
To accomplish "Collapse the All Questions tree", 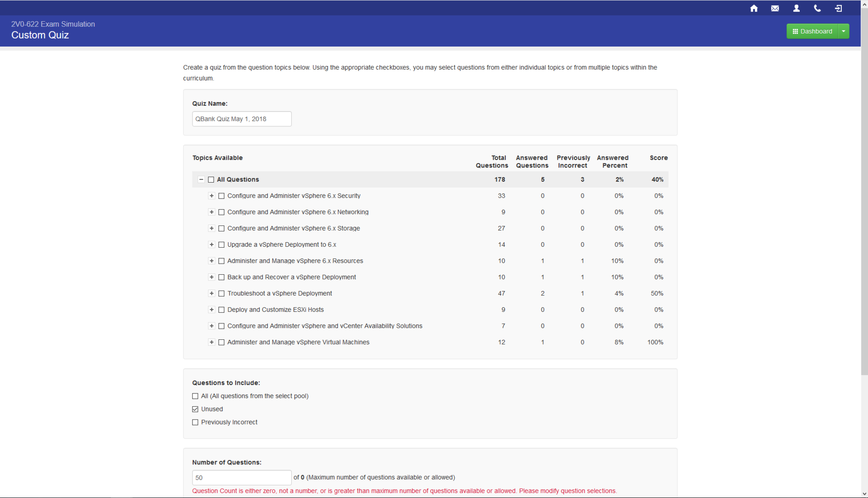I will 201,179.
